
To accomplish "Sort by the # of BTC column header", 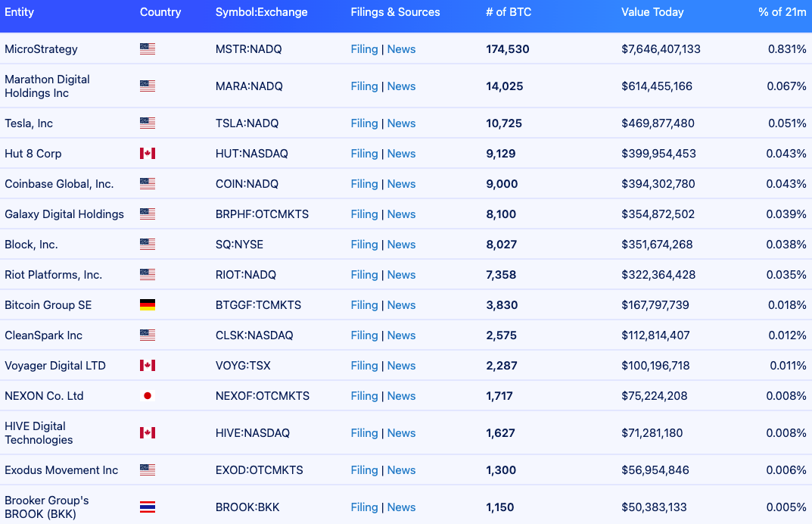I will click(x=508, y=12).
